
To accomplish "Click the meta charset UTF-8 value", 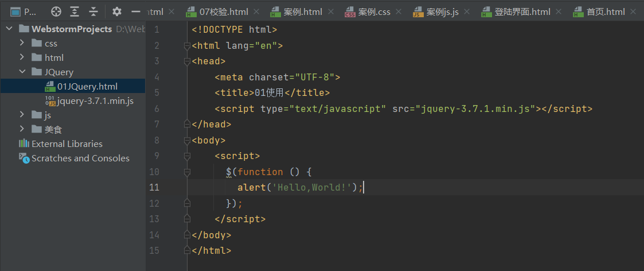I will coord(315,78).
